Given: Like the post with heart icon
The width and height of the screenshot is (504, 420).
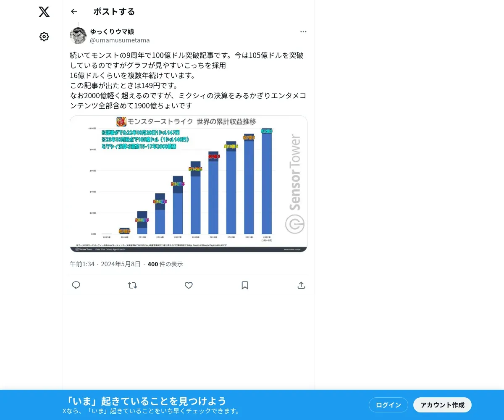Looking at the screenshot, I should point(189,285).
